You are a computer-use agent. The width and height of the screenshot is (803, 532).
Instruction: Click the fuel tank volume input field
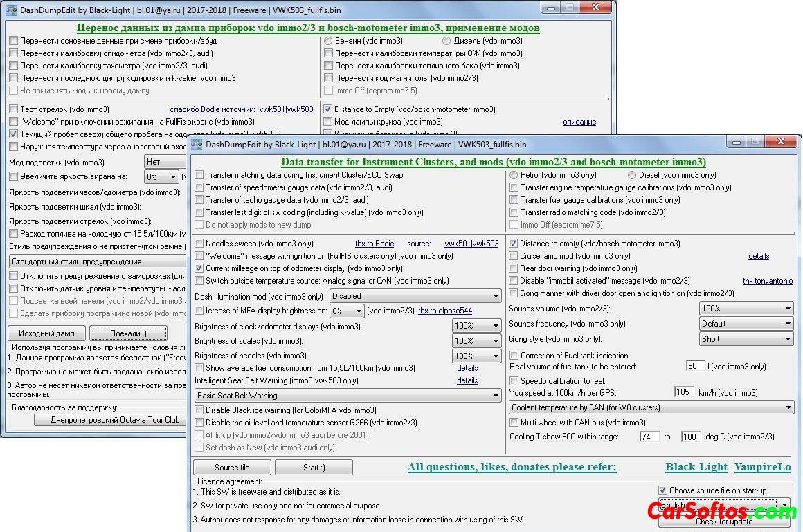[694, 366]
